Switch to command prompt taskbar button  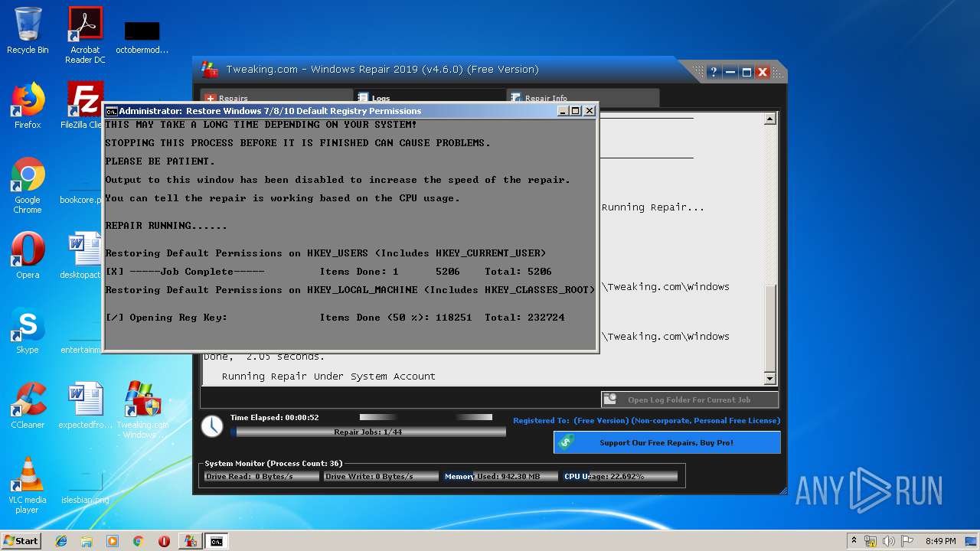coord(217,541)
